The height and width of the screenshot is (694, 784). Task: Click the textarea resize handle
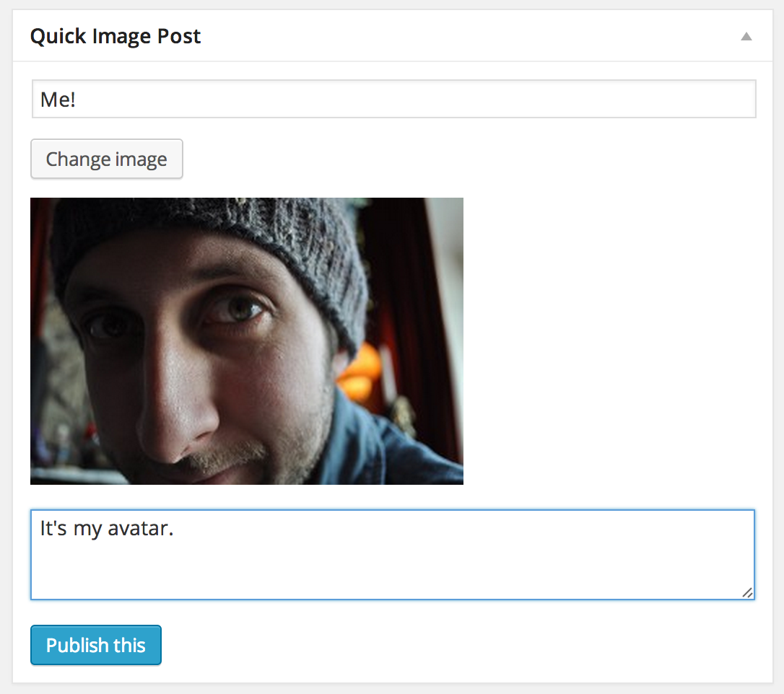[747, 592]
